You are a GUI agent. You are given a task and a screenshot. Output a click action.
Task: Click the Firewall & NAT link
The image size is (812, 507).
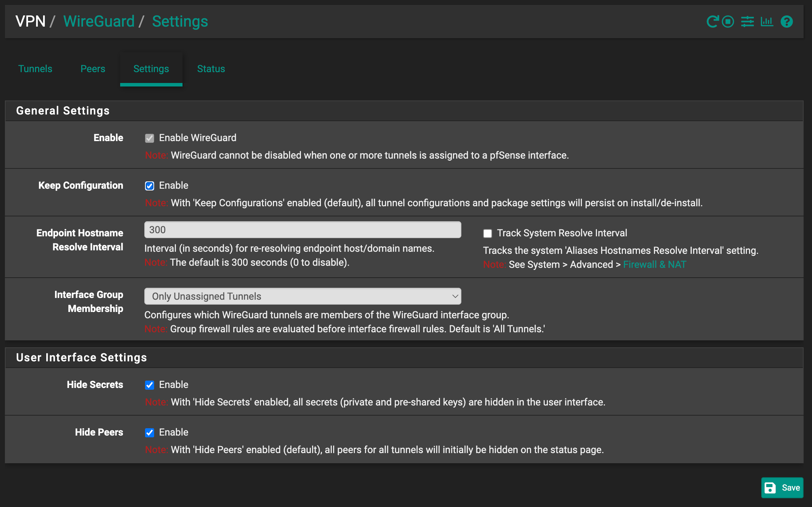click(654, 264)
